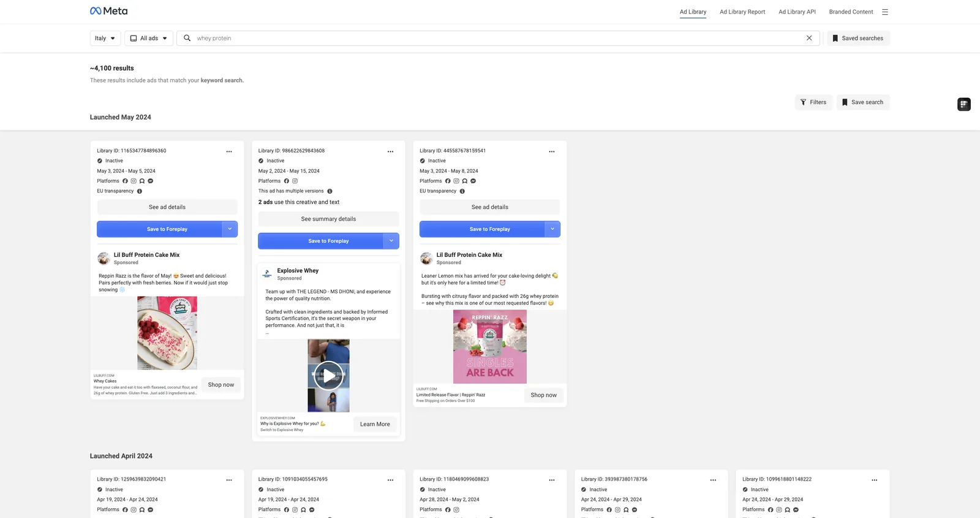This screenshot has height=518, width=980.
Task: Clear the whey protein search text
Action: click(x=809, y=38)
